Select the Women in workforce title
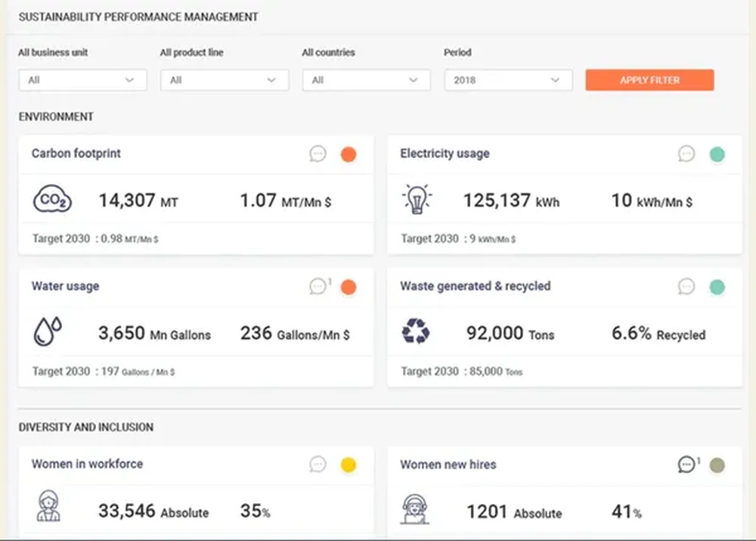 pyautogui.click(x=87, y=464)
